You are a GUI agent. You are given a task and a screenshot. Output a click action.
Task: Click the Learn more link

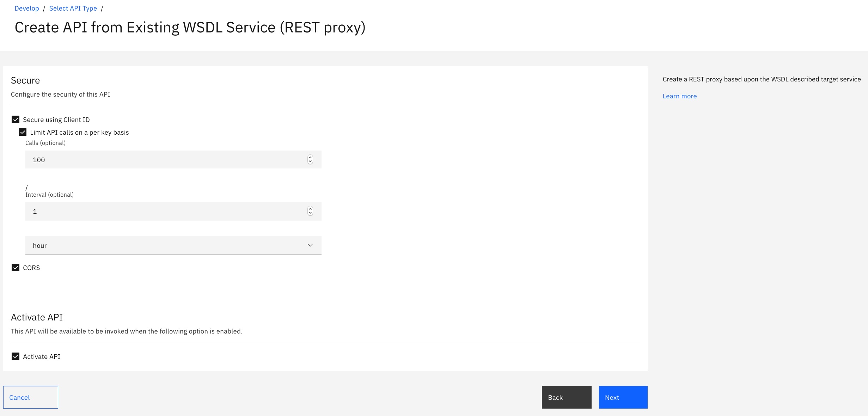679,96
